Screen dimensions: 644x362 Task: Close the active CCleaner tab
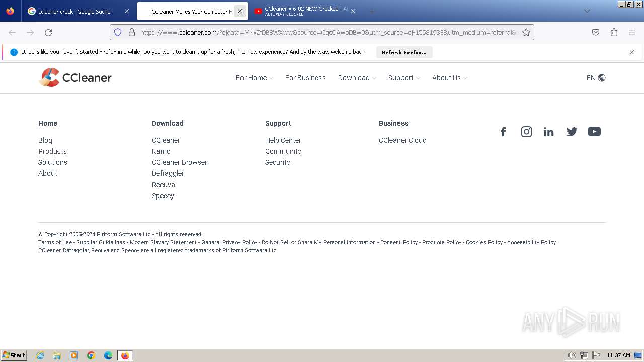[240, 11]
